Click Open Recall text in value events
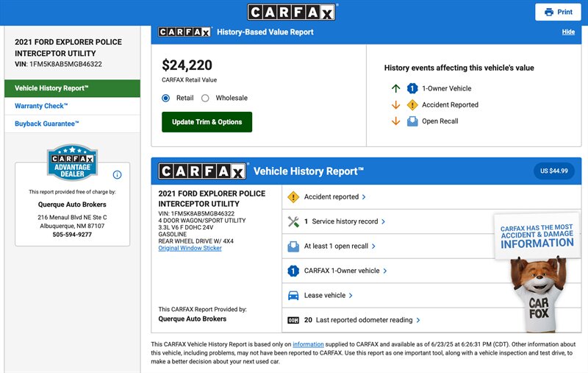Viewport: 588px width, 373px height. pos(440,121)
